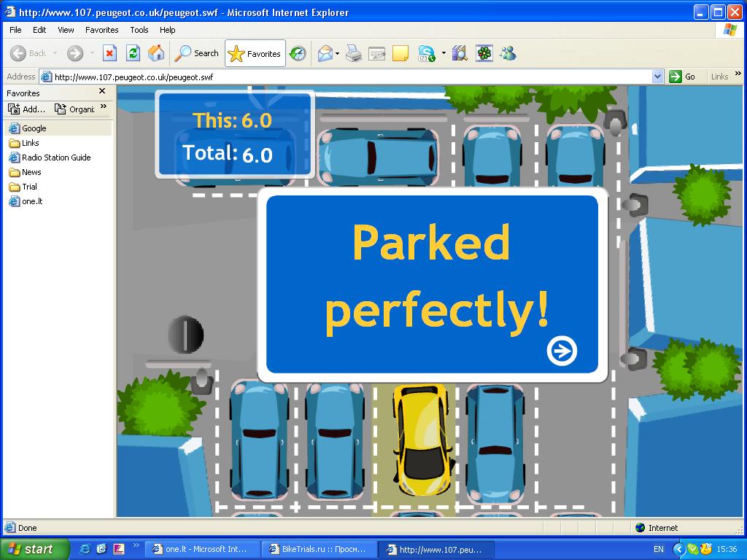This screenshot has height=560, width=747.
Task: Click the next arrow on Parked perfectly sign
Action: (x=562, y=351)
